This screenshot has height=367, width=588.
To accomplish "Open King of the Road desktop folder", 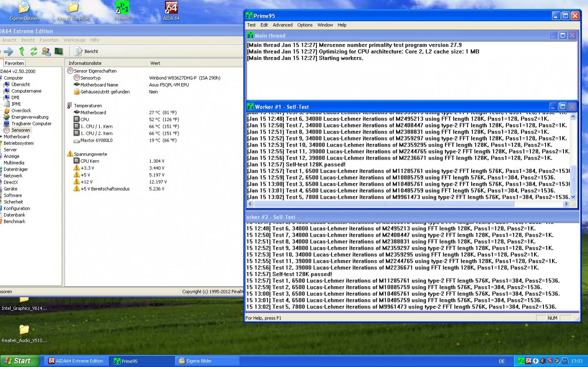I will [x=73, y=11].
